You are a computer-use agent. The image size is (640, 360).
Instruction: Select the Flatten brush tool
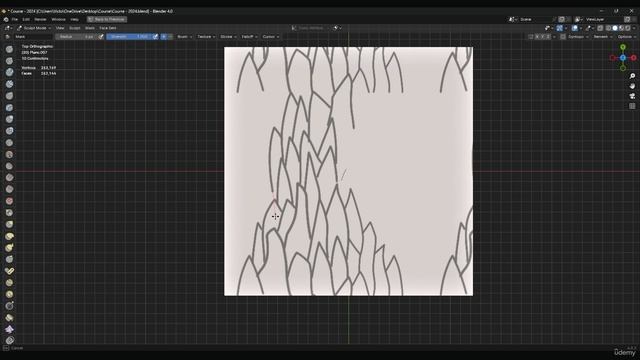coord(9,166)
